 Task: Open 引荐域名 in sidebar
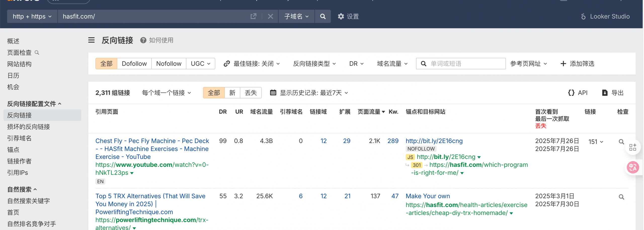[x=19, y=138]
